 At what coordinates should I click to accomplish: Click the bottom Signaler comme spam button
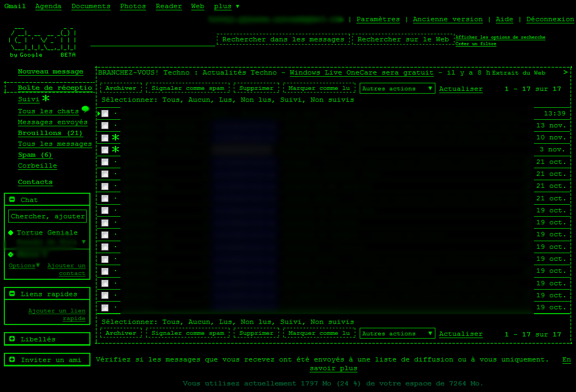pos(187,333)
